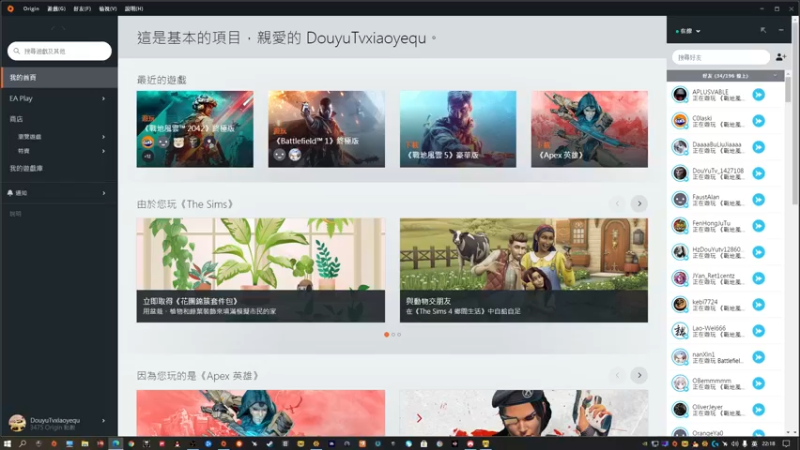Select 我的首頁 in the sidebar
800x450 pixels.
click(59, 78)
